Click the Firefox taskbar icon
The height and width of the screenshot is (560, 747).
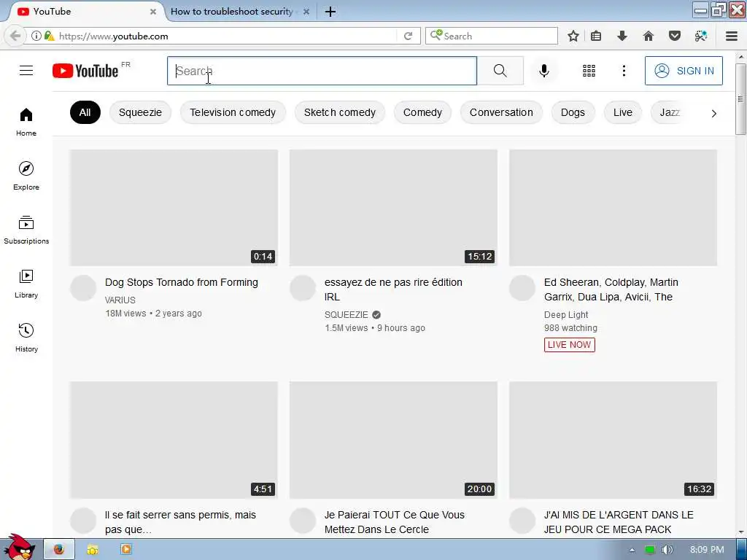click(x=59, y=550)
